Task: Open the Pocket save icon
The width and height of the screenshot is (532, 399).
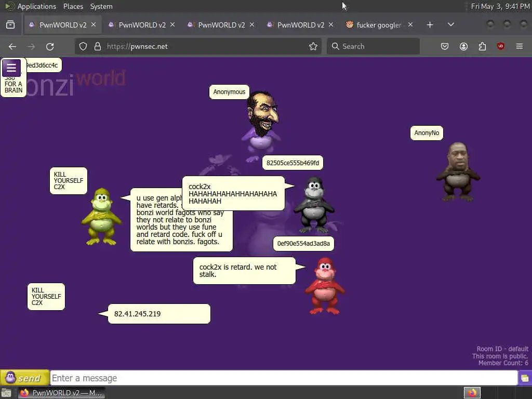Action: coord(445,46)
